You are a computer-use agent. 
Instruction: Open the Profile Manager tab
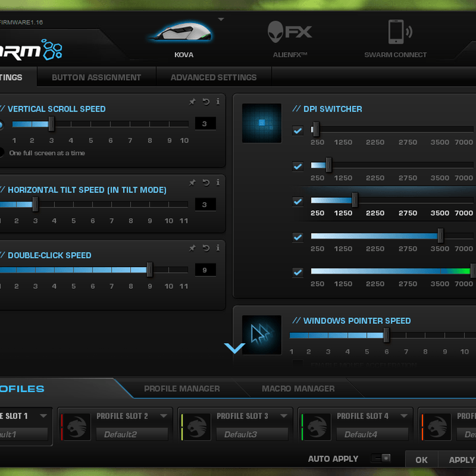click(182, 389)
